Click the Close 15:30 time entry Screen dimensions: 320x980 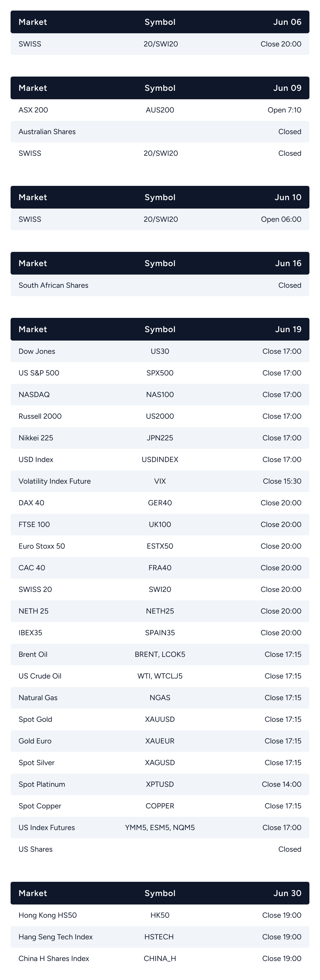tap(282, 481)
